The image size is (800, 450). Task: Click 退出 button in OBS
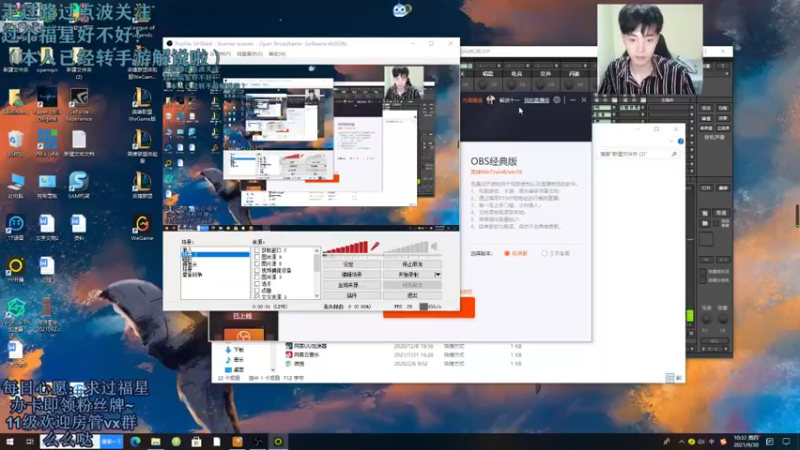coord(412,295)
